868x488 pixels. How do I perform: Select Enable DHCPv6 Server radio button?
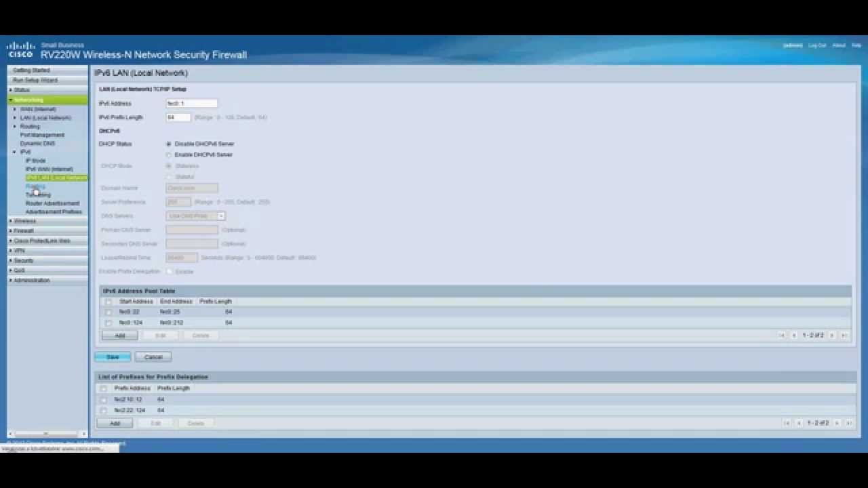pos(169,155)
